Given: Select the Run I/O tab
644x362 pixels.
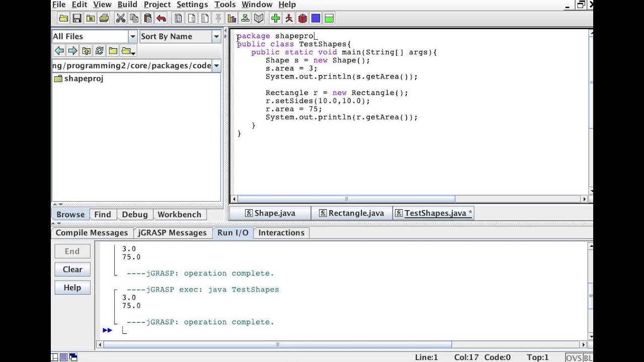Looking at the screenshot, I should click(x=232, y=233).
